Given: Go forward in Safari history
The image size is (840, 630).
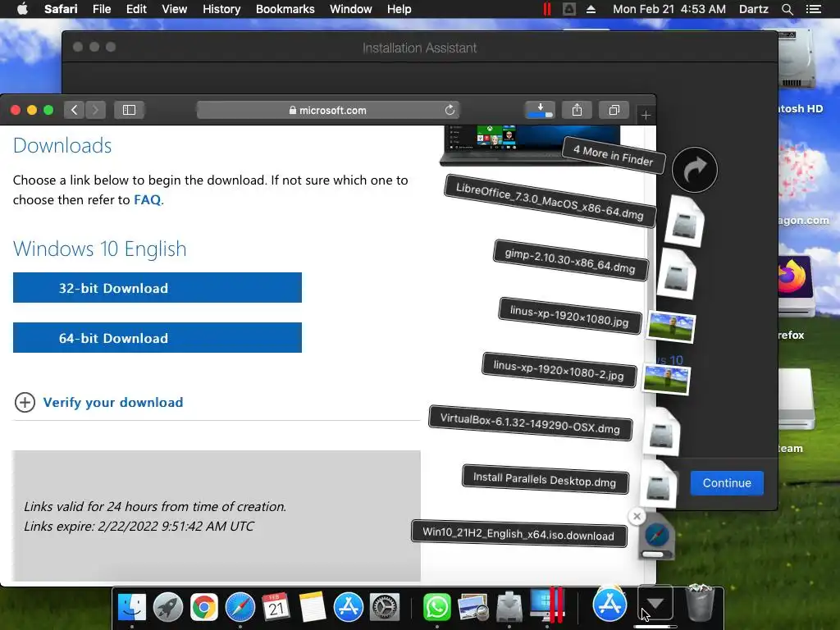Looking at the screenshot, I should tap(95, 110).
